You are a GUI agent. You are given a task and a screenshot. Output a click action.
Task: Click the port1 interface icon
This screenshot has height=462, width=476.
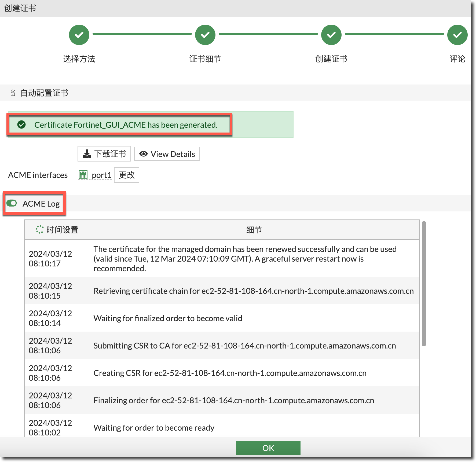pyautogui.click(x=83, y=175)
